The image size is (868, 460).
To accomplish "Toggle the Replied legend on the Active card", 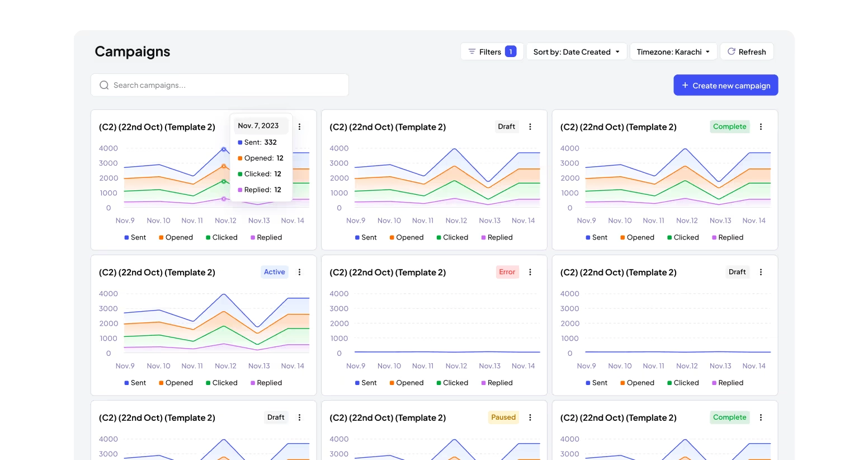I will click(x=266, y=383).
